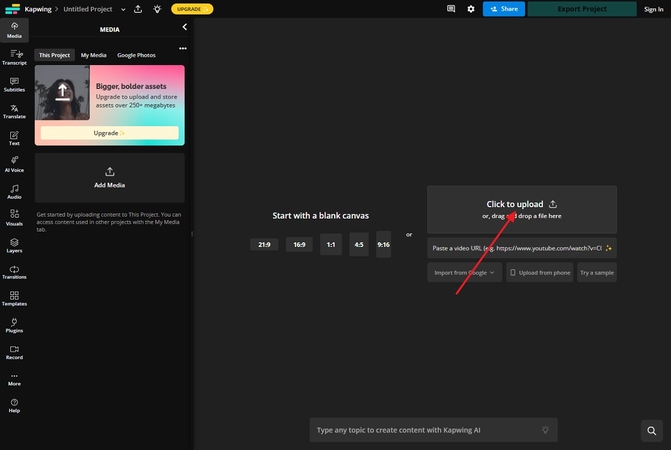Image resolution: width=671 pixels, height=450 pixels.
Task: Click the lightbulb icon in top bar
Action: pyautogui.click(x=157, y=9)
